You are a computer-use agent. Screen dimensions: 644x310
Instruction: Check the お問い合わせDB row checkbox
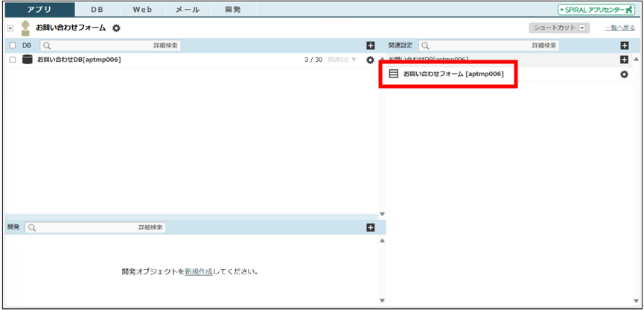tap(13, 60)
